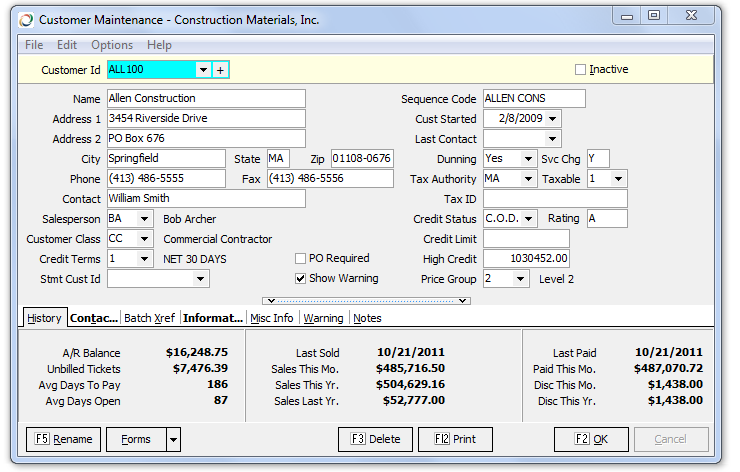Expand the Price Group dropdown
This screenshot has width=740, height=472.
click(520, 279)
